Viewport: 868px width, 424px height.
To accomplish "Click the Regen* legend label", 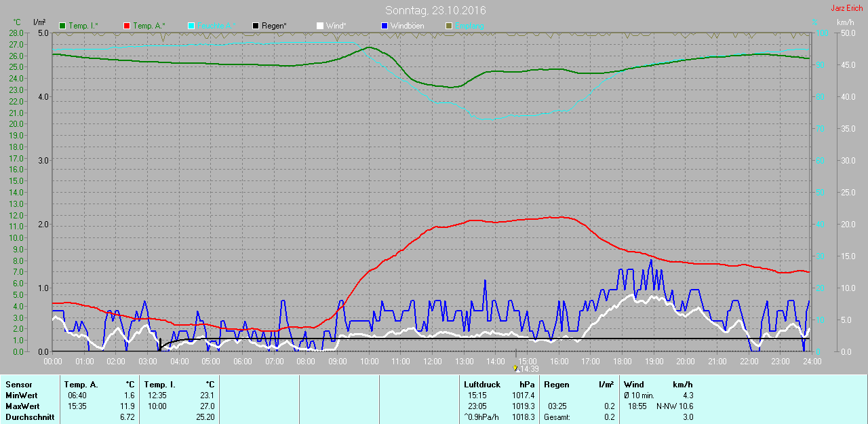I will coord(274,26).
